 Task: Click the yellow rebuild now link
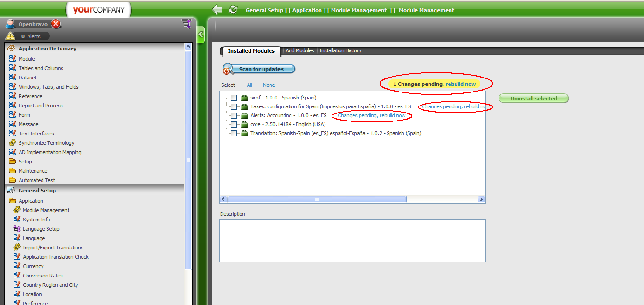click(460, 84)
